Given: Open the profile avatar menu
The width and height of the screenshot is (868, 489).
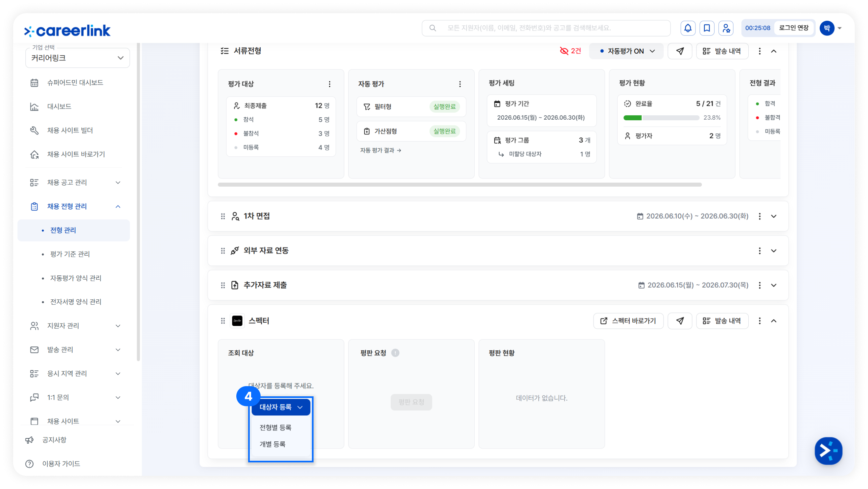Looking at the screenshot, I should [x=830, y=28].
